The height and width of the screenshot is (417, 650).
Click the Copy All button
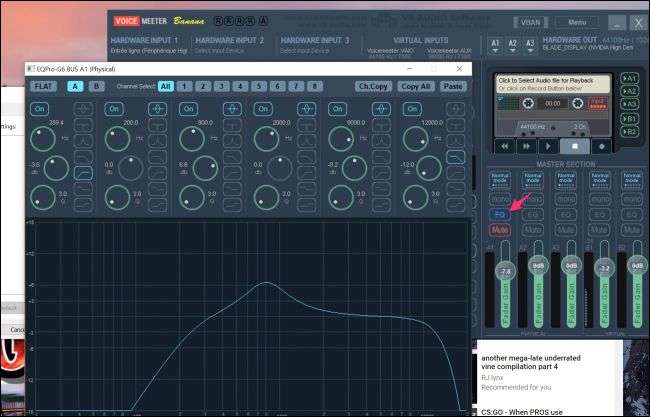point(414,87)
